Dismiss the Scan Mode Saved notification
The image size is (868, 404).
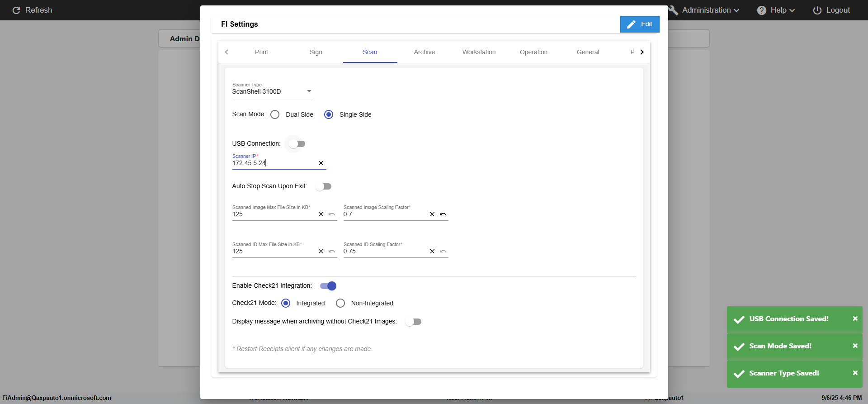pos(855,346)
